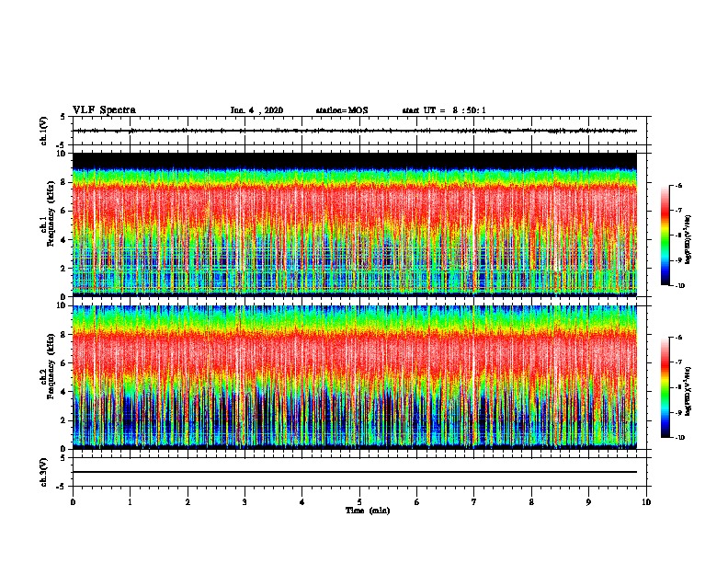728x563 pixels.
Task: Click tick label "4" on the time axis
Action: [x=302, y=502]
